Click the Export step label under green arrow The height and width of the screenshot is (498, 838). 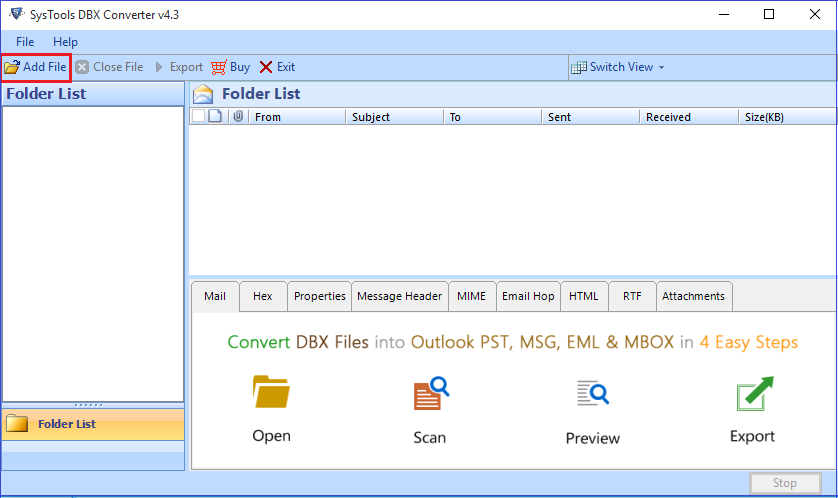(x=752, y=437)
